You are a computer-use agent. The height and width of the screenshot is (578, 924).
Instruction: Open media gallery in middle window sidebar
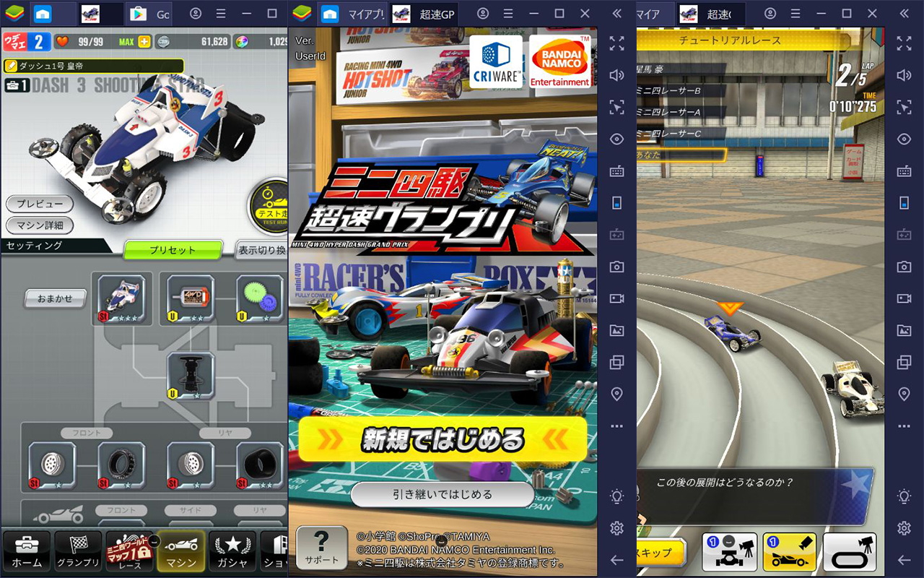coord(616,330)
